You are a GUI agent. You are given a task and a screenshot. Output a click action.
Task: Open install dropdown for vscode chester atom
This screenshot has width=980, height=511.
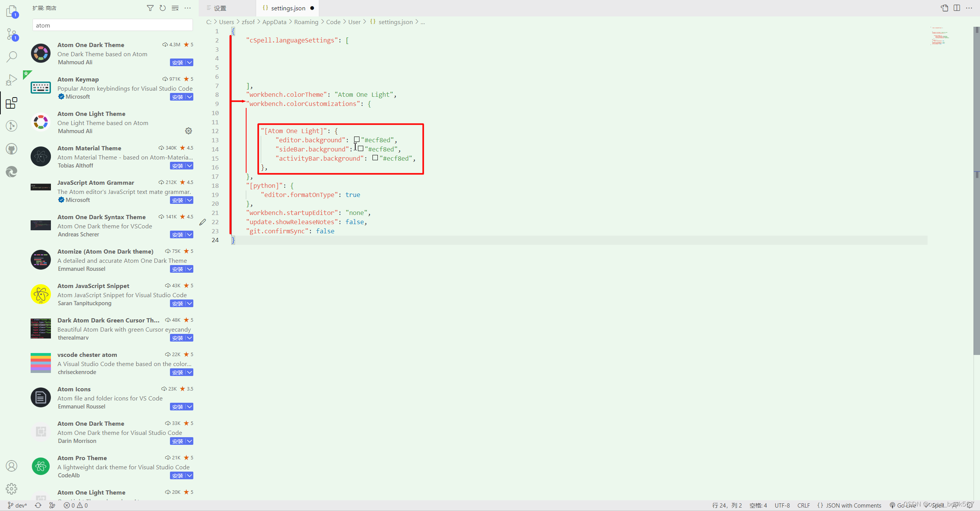[189, 372]
